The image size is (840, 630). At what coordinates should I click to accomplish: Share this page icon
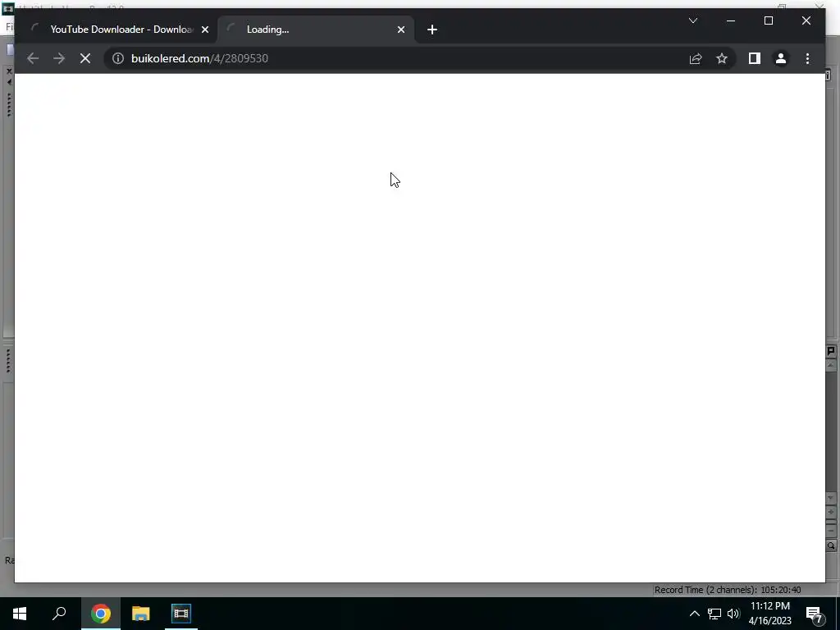coord(696,58)
